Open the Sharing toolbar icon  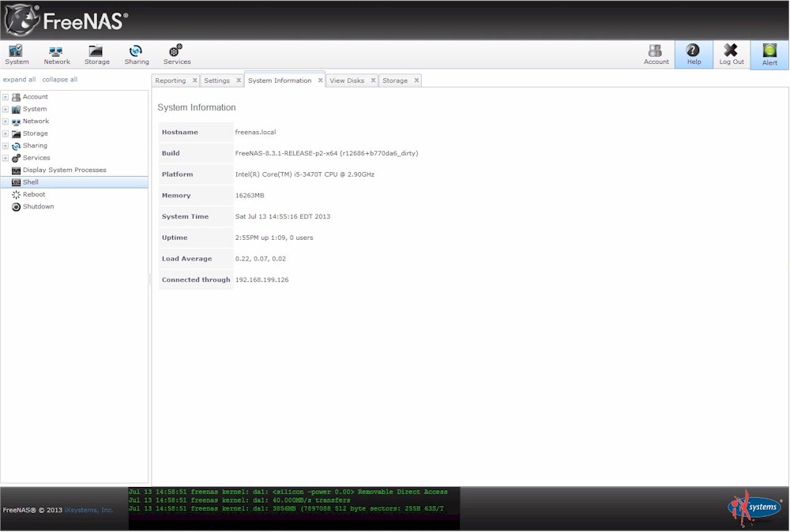(137, 54)
